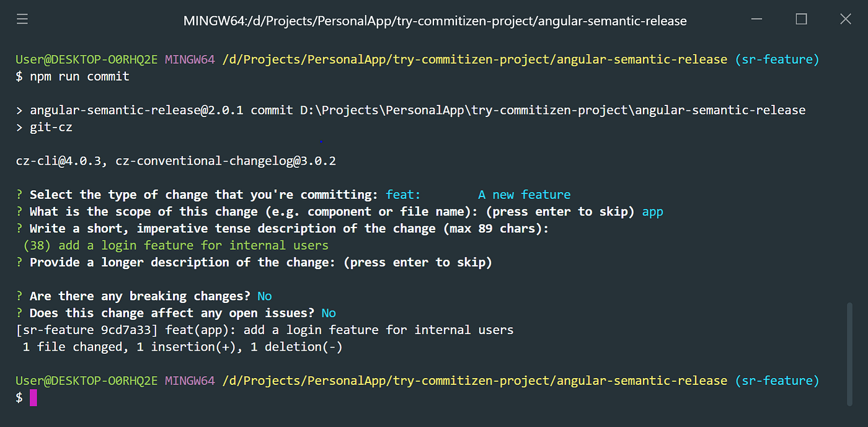Open the MinTTY system menu icon
This screenshot has width=868, height=427.
(22, 19)
